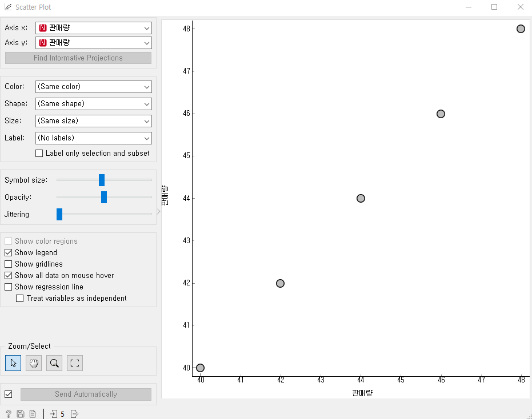This screenshot has height=419, width=532.
Task: Uncheck Show legend
Action: [9, 252]
